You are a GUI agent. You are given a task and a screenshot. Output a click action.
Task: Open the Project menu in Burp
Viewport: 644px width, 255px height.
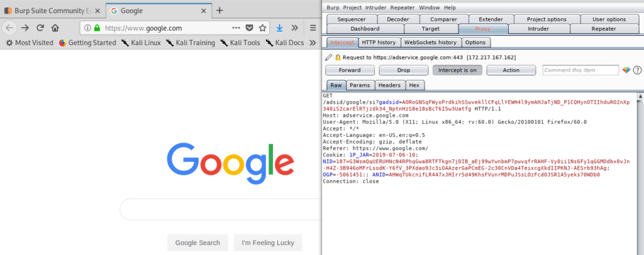353,8
